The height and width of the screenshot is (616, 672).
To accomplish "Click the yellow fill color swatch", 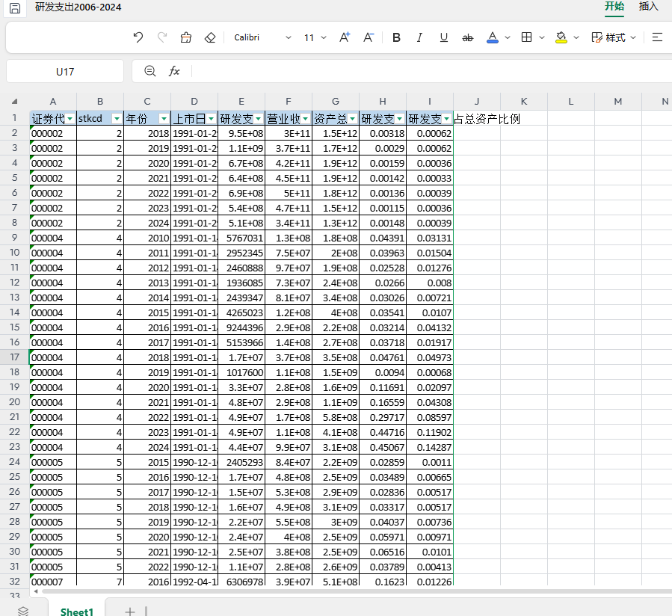I will tap(561, 37).
